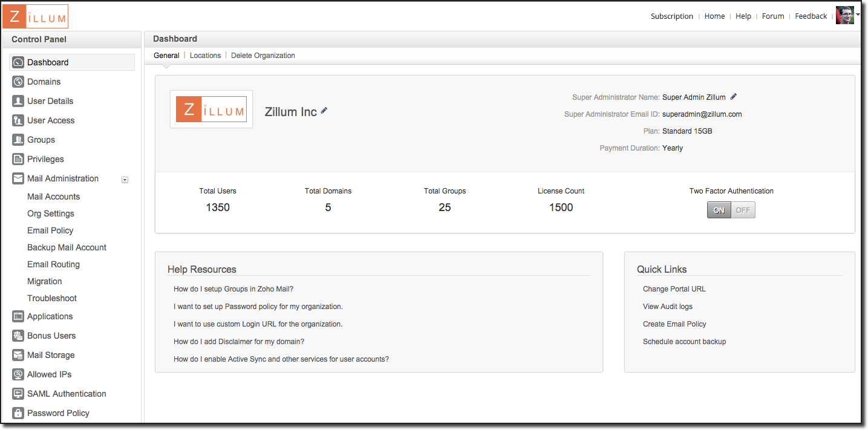Open Help in top navigation
This screenshot has width=868, height=430.
[743, 16]
